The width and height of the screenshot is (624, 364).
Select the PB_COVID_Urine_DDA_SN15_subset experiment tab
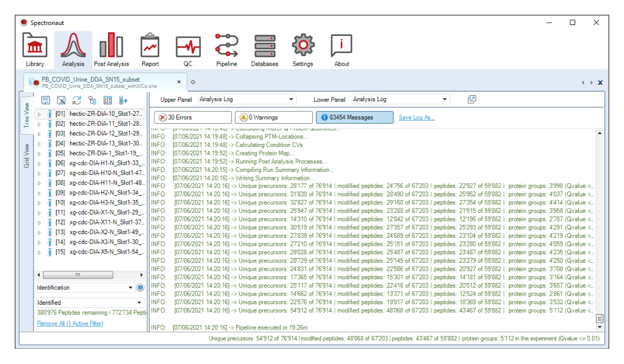point(104,82)
